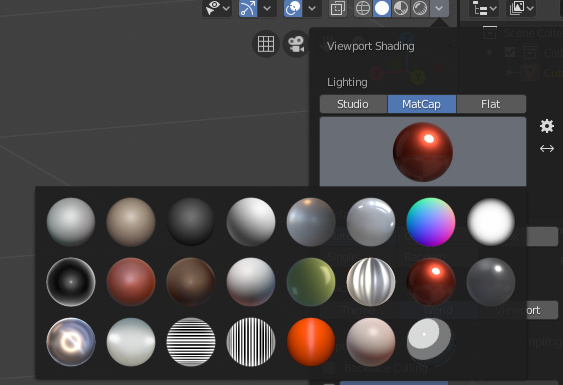Open outliner editor type dropdown
Viewport: 563px width, 385px height.
pyautogui.click(x=484, y=8)
